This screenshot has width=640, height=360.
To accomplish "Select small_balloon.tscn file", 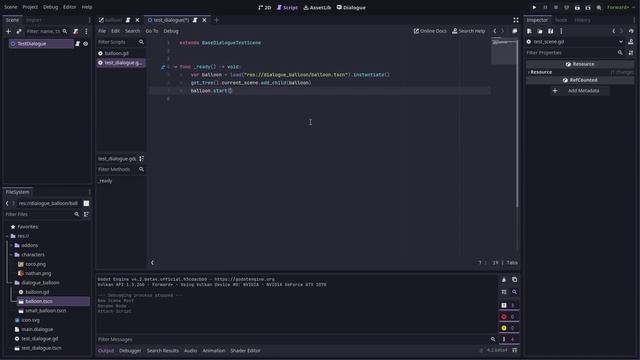I will pos(46,311).
